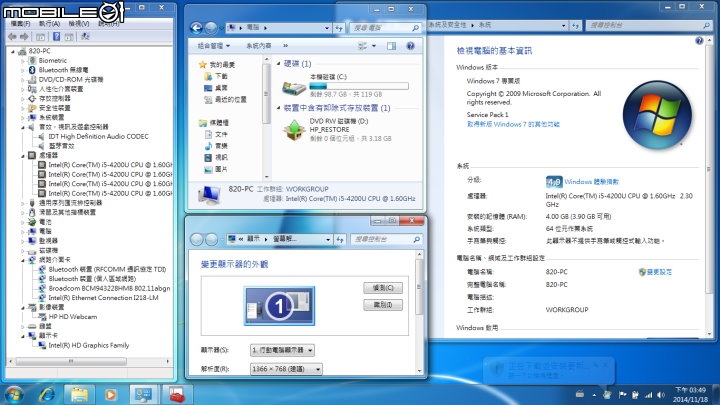Expand the Bluetooth 無線電 category arrow

tap(22, 70)
